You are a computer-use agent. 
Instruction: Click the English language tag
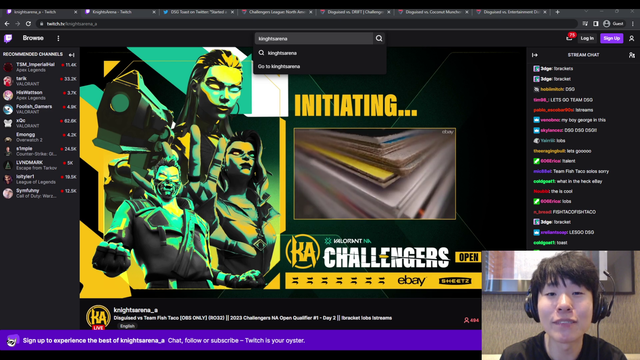(127, 326)
